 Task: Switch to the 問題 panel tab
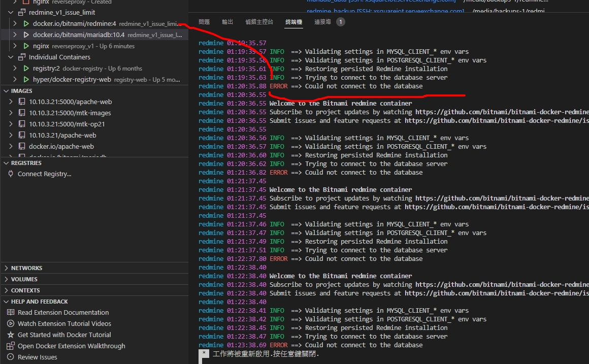pyautogui.click(x=205, y=22)
